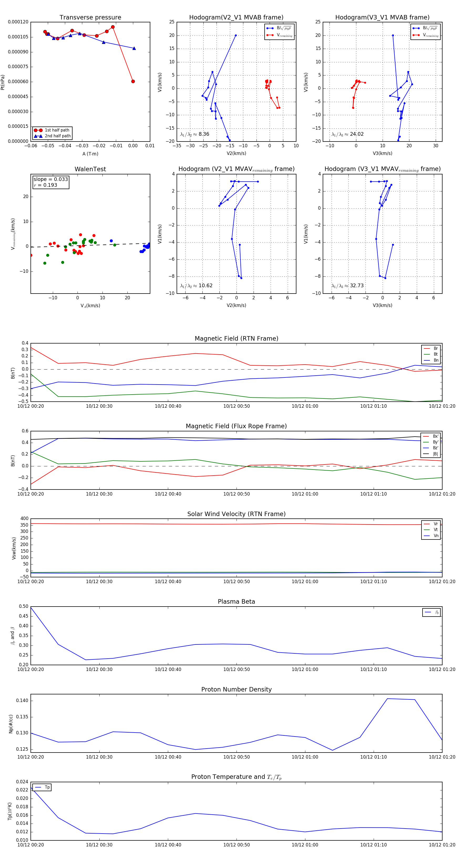Click the 'Tp' legend entry

point(42,788)
